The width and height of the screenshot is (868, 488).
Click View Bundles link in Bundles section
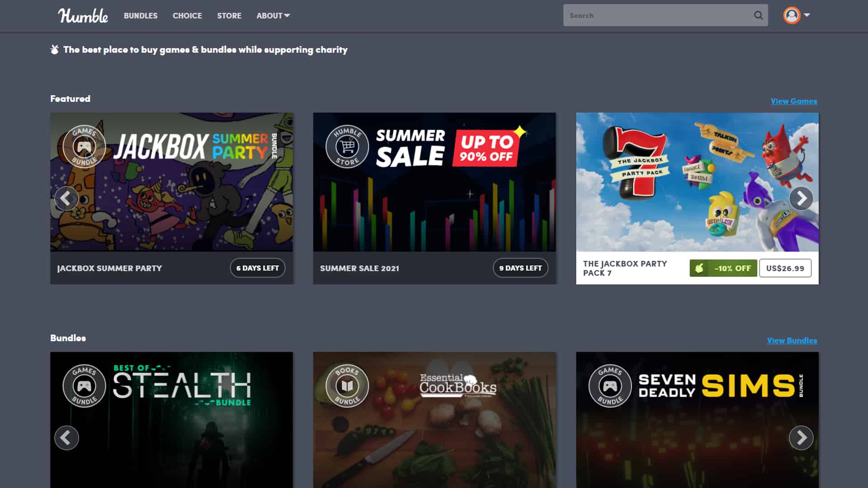tap(792, 340)
